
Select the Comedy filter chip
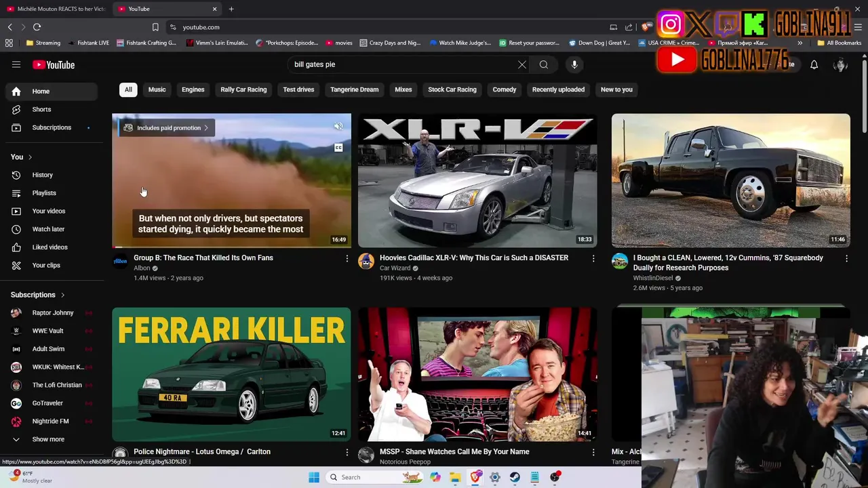504,89
